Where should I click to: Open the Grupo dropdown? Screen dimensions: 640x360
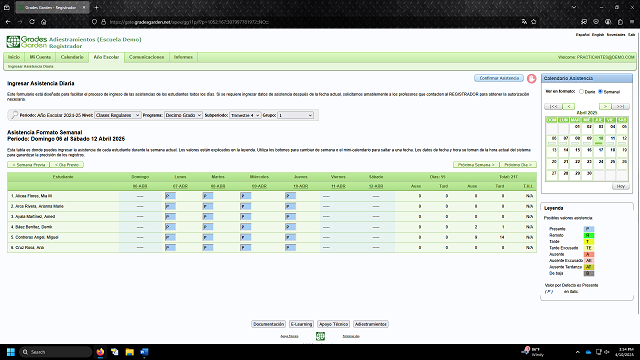tap(296, 115)
